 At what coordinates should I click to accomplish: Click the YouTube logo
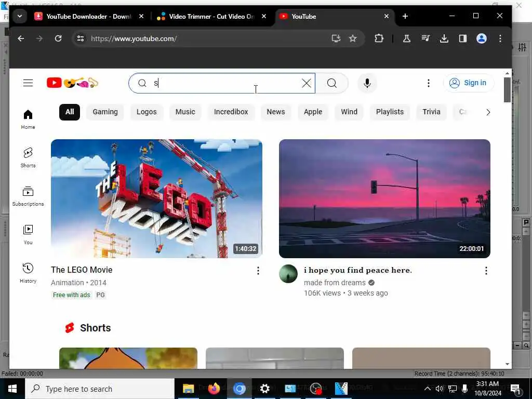pos(73,83)
